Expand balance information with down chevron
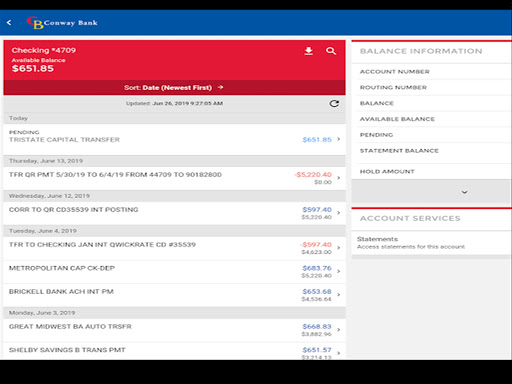512x384 pixels. pyautogui.click(x=464, y=192)
